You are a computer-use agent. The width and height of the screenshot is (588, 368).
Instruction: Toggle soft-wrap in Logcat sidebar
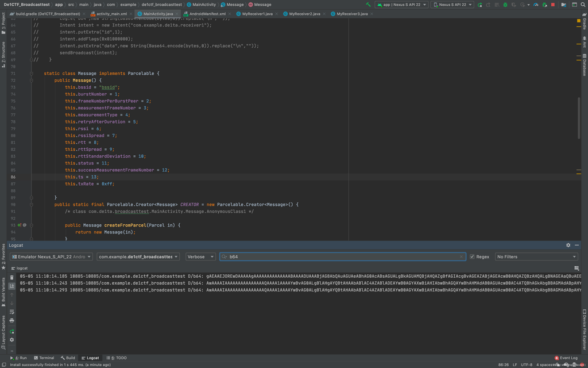[x=11, y=312]
